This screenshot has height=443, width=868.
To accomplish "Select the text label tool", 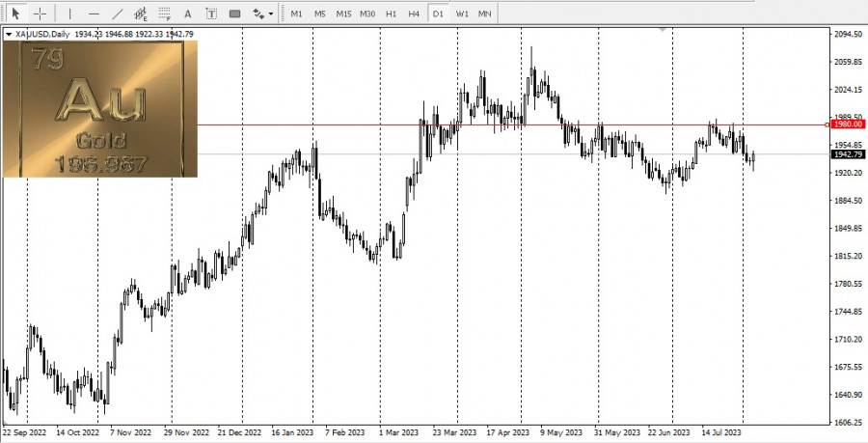I will coord(211,14).
